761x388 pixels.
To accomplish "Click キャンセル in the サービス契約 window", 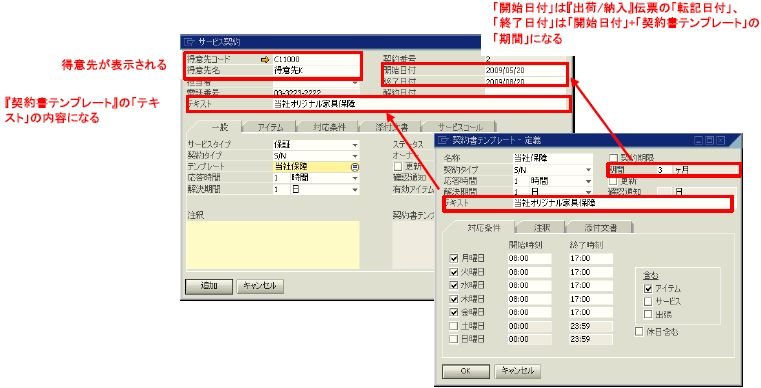I will (x=260, y=286).
